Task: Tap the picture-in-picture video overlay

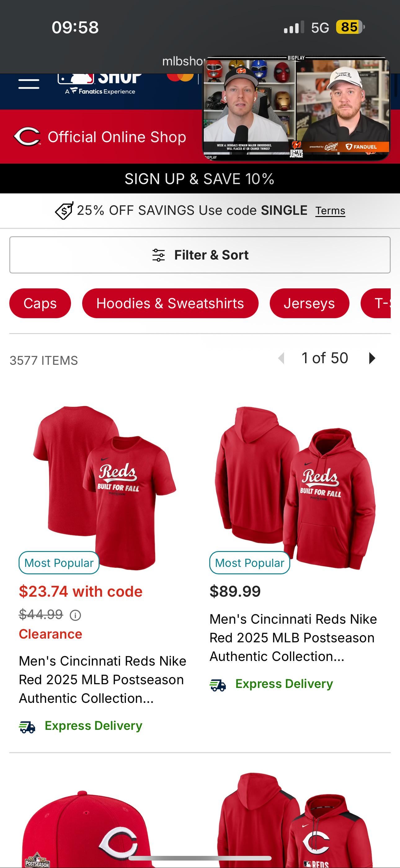Action: coord(296,108)
